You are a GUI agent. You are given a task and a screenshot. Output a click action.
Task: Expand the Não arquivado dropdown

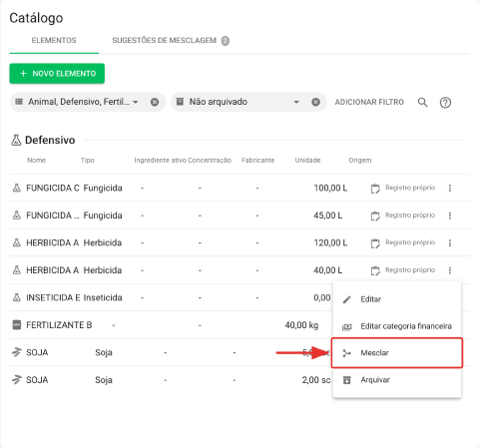point(296,102)
